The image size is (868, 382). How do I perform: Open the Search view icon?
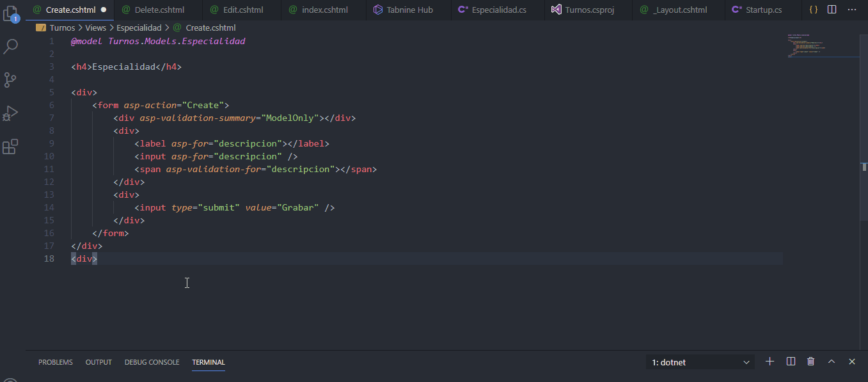(10, 47)
